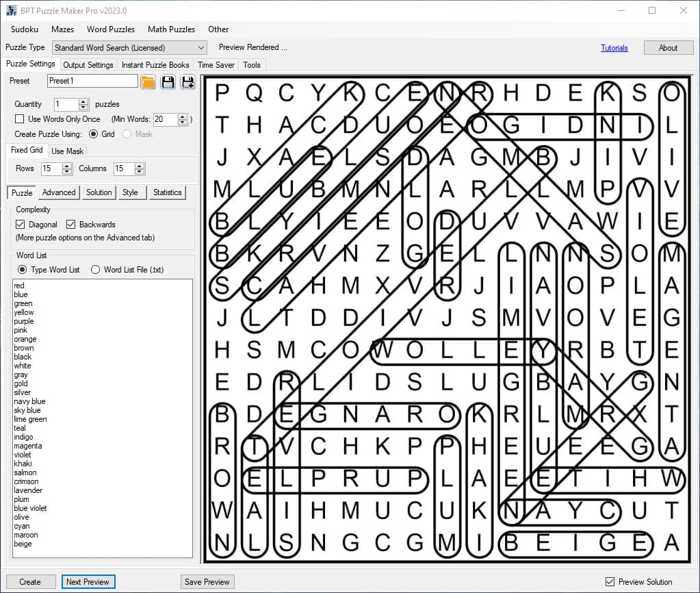Uncheck the Diagonal complexity option
Image resolution: width=700 pixels, height=593 pixels.
[21, 225]
